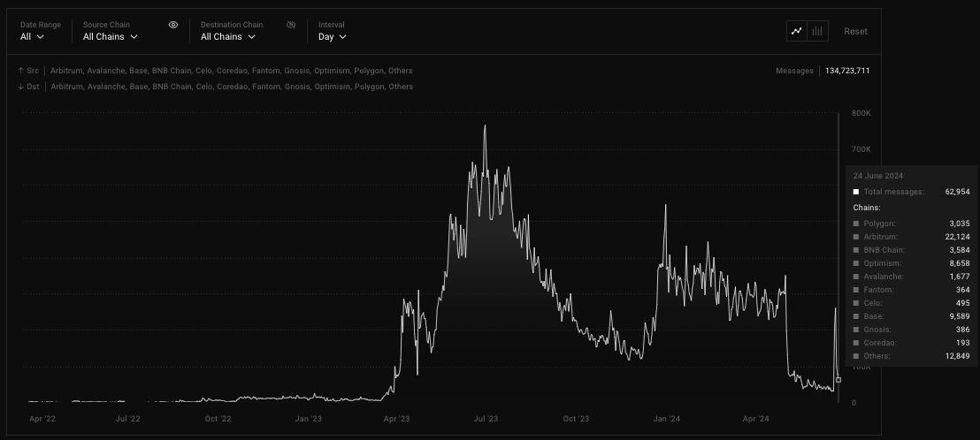Select Gnosis in the Dst row
This screenshot has width=980, height=440.
coord(297,87)
